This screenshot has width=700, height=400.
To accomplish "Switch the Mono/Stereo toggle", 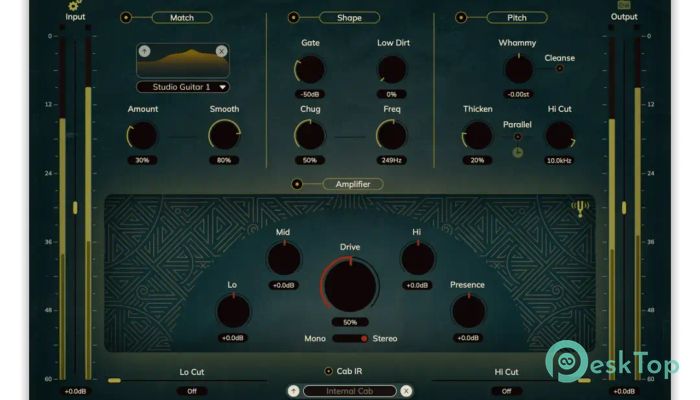I will tap(350, 338).
